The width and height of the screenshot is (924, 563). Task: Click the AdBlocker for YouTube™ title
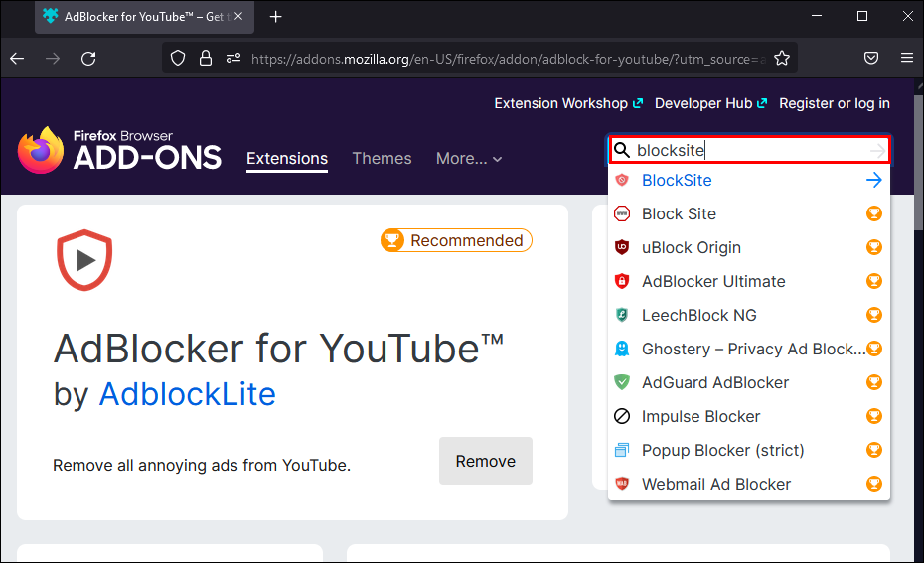coord(279,349)
